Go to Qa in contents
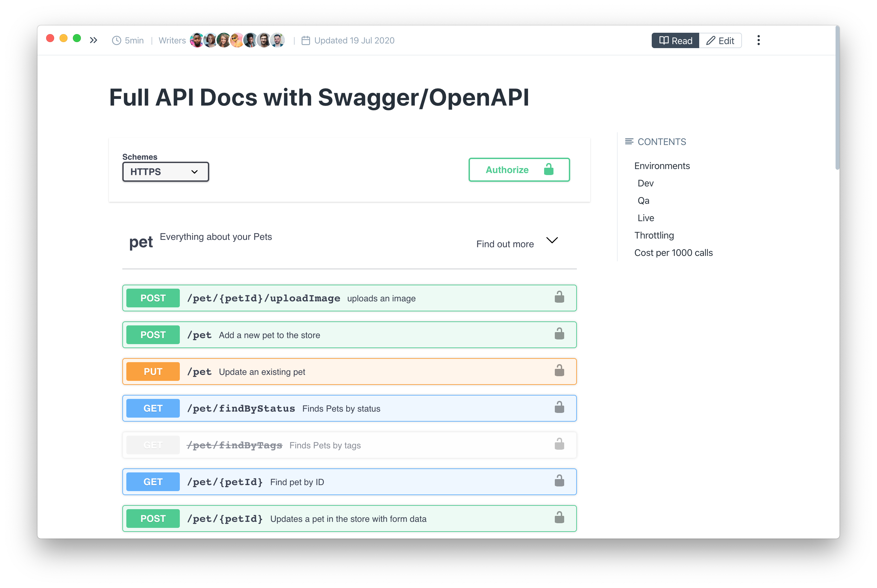877x588 pixels. click(643, 201)
